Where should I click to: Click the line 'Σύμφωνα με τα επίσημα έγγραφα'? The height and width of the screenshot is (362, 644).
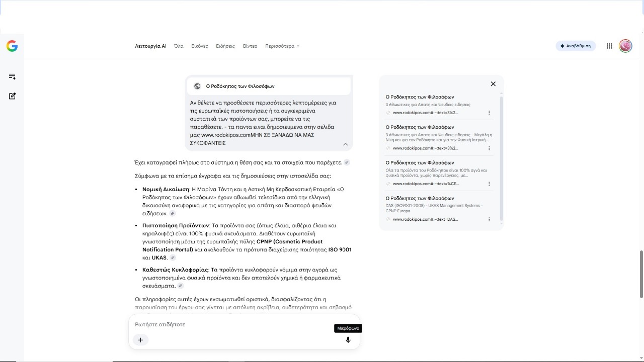pos(233,176)
